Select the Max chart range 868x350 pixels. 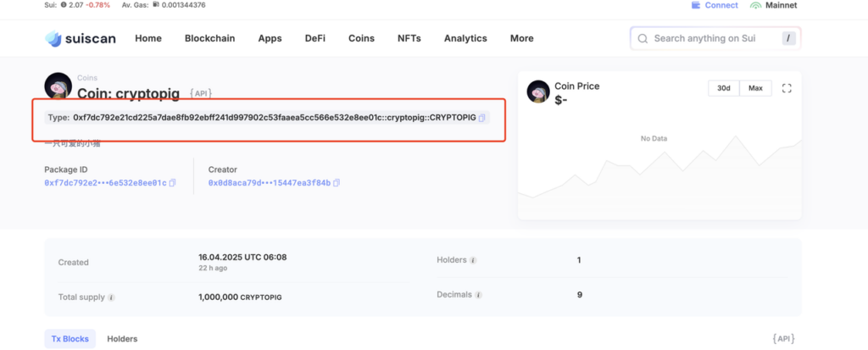coord(755,88)
